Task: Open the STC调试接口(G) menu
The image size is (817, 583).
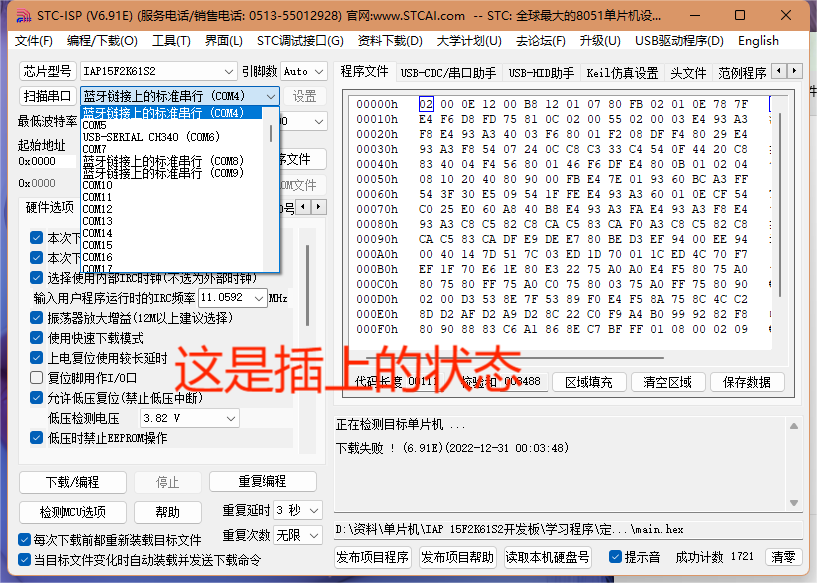Action: coord(300,41)
